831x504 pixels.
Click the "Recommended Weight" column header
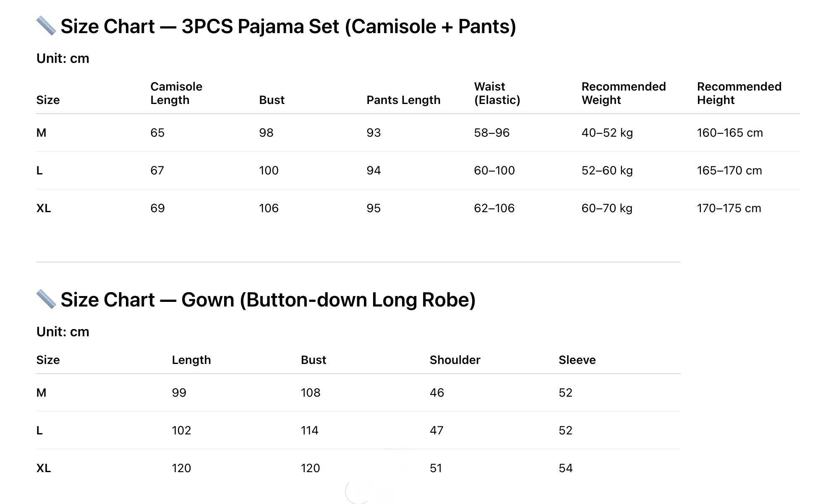[x=623, y=93]
